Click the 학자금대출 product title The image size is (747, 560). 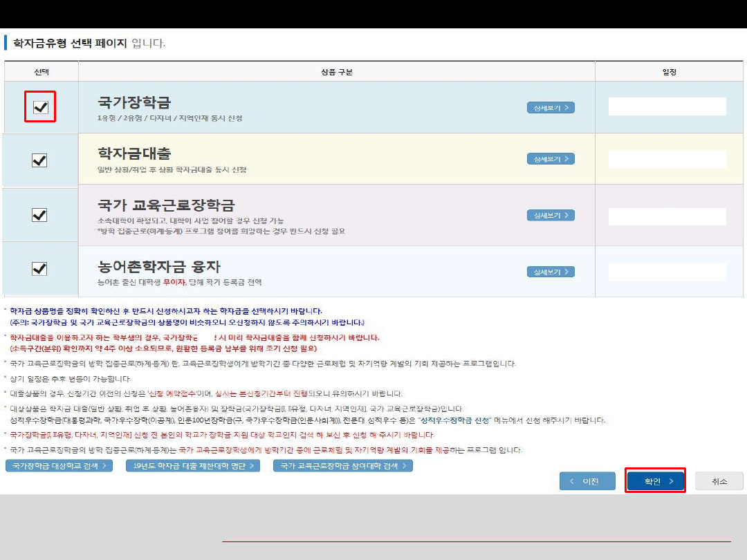click(134, 153)
